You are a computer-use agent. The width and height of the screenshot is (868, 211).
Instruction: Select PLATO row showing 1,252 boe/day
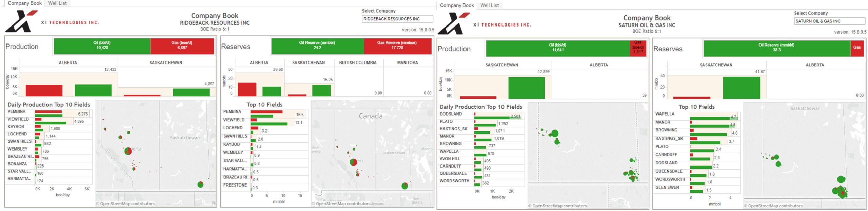coord(481,123)
